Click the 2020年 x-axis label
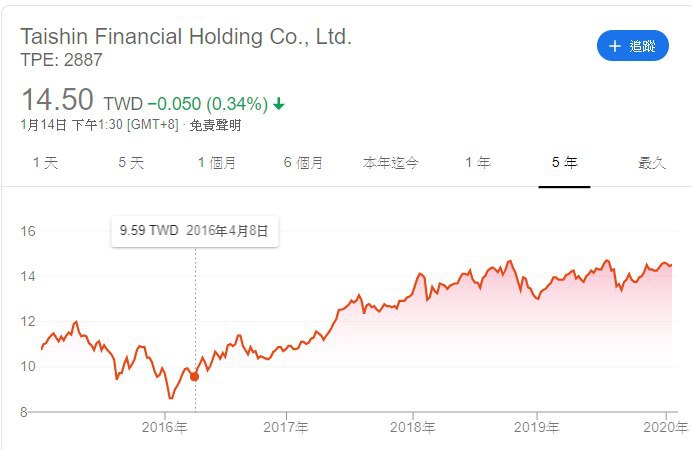 [663, 428]
